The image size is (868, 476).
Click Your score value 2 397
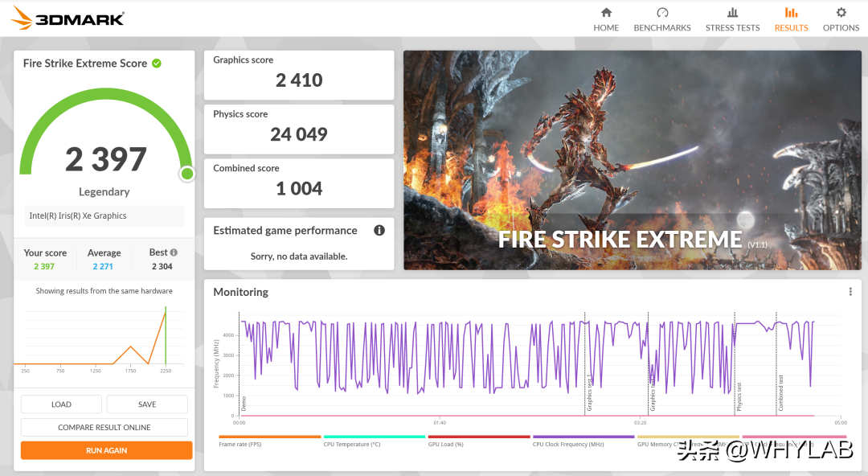tap(44, 266)
